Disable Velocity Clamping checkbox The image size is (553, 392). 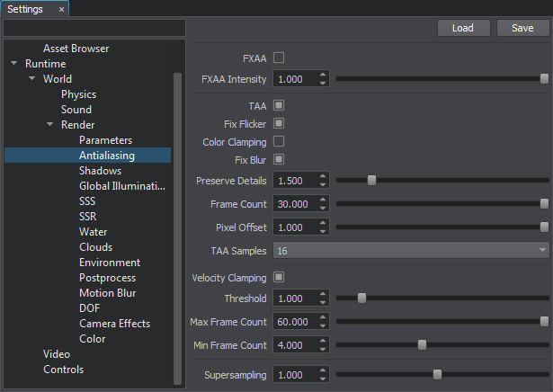pos(279,277)
